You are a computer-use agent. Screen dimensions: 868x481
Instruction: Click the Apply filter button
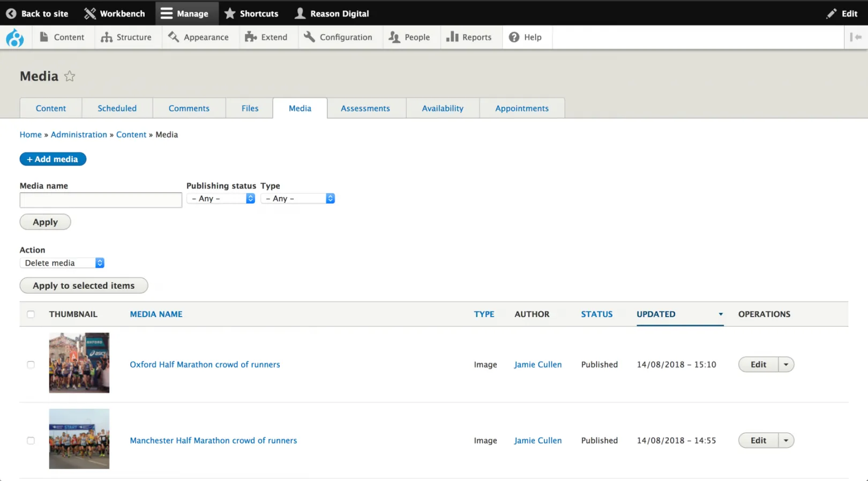tap(45, 222)
